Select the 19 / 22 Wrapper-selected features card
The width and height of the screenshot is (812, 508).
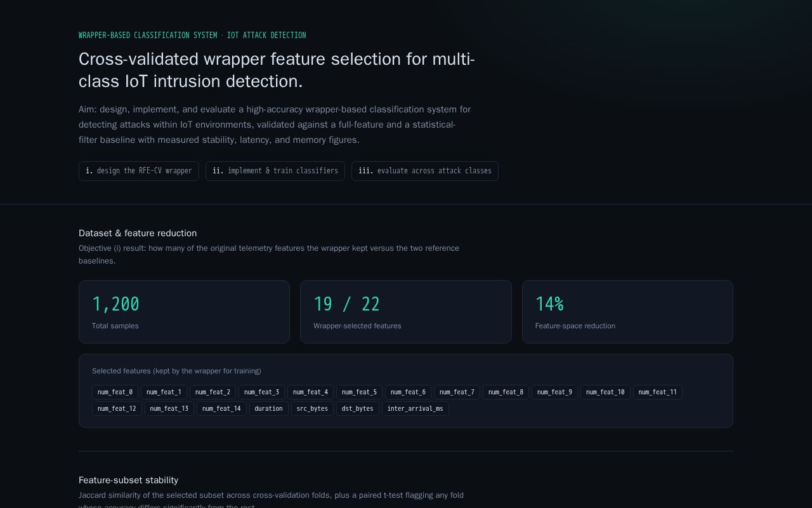coord(406,312)
